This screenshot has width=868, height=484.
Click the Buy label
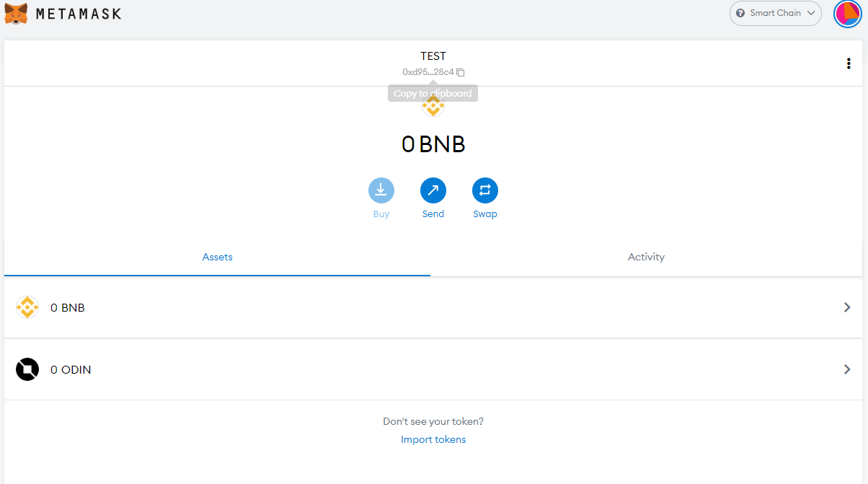click(381, 214)
